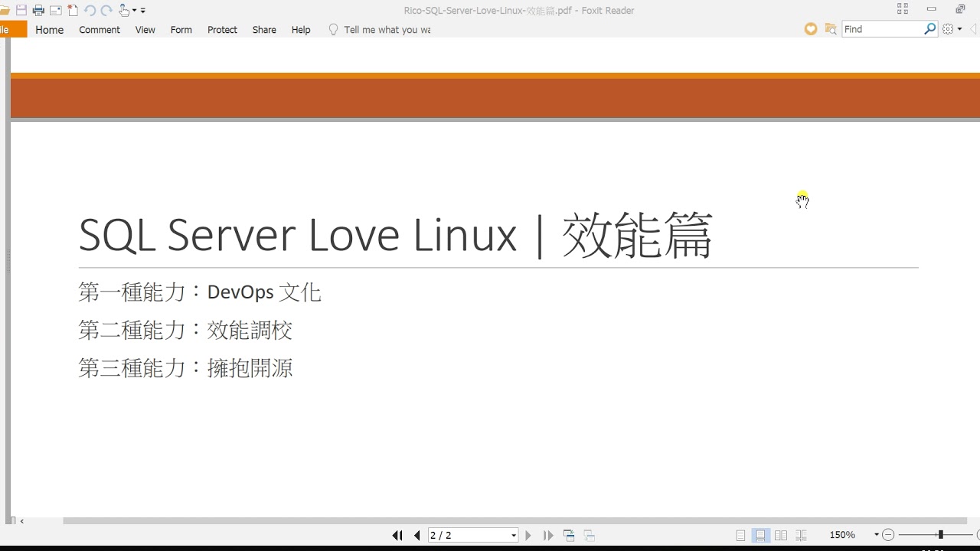Screen dimensions: 980x551
Task: Click the folder search icon
Action: point(831,29)
